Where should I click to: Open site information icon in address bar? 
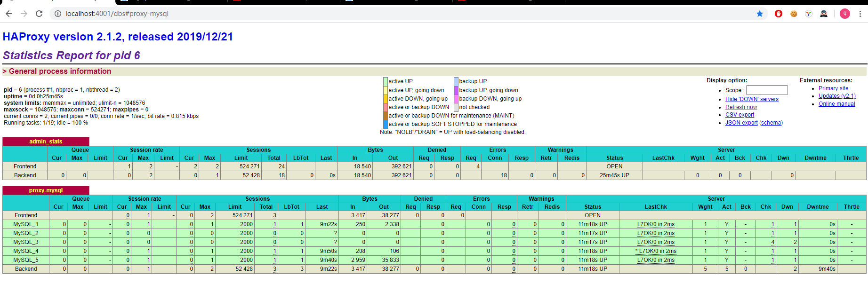click(x=58, y=14)
